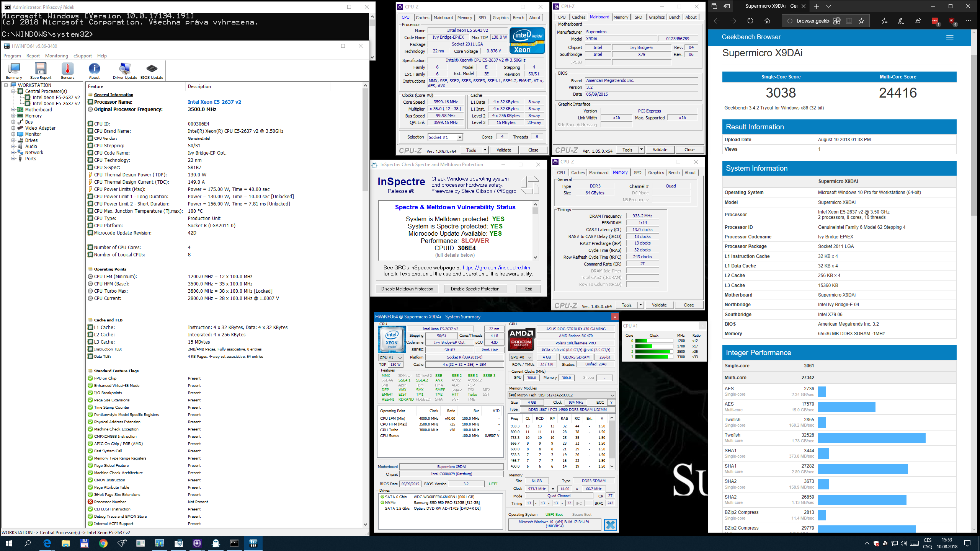Click Validate in CPU-Z Memory window

coord(659,305)
